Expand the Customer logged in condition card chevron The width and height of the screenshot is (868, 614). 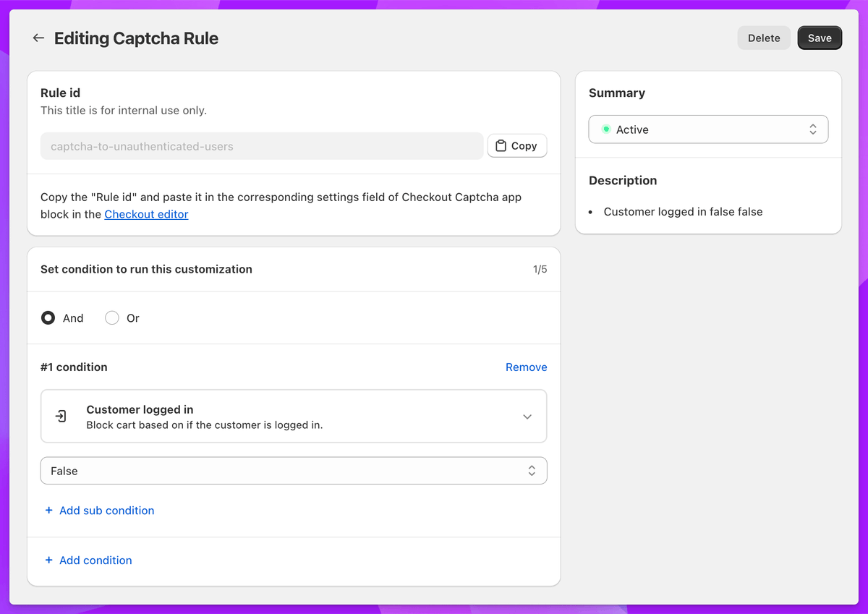pos(527,416)
